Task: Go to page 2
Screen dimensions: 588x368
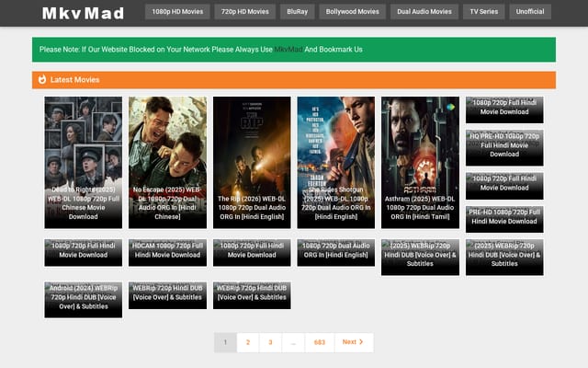Action: [x=248, y=342]
